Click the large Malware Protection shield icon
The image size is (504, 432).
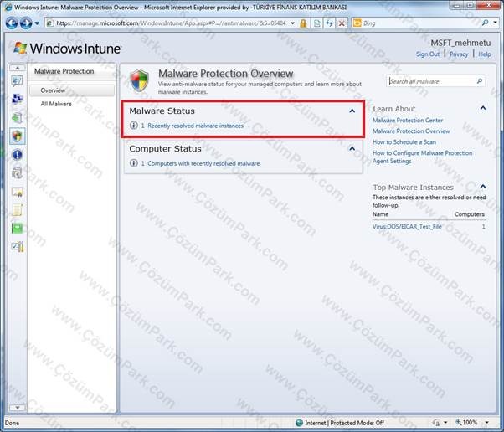(x=139, y=80)
